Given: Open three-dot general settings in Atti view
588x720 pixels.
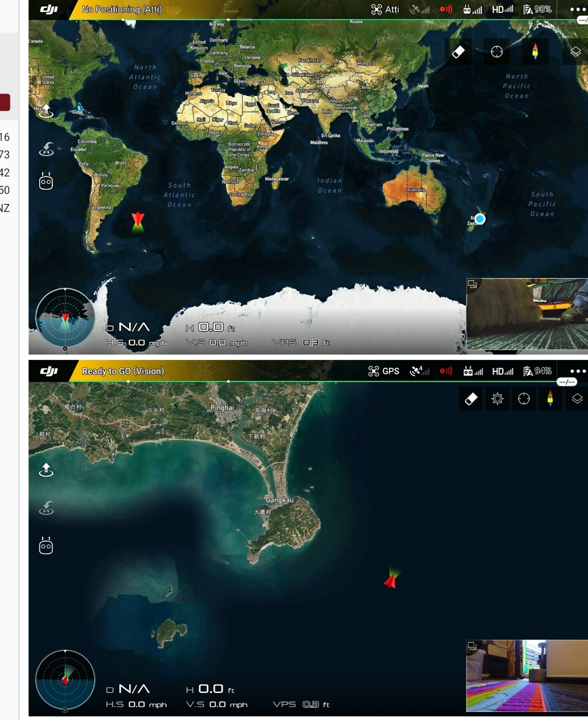Looking at the screenshot, I should pyautogui.click(x=578, y=9).
